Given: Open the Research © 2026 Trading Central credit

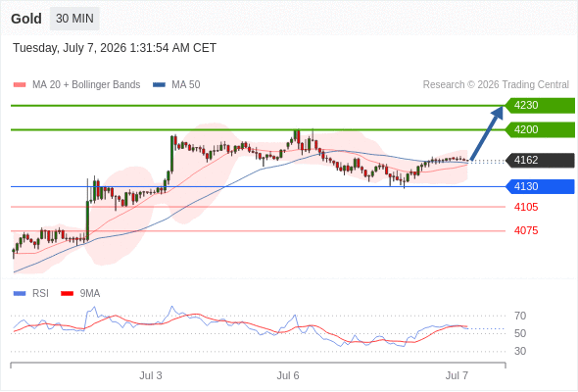Looking at the screenshot, I should (496, 85).
